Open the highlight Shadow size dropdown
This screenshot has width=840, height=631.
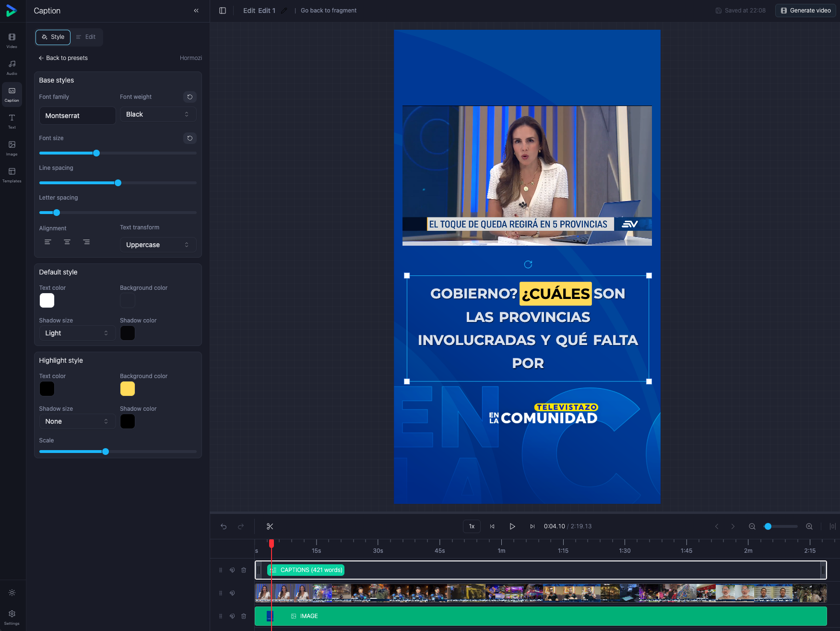pos(77,421)
